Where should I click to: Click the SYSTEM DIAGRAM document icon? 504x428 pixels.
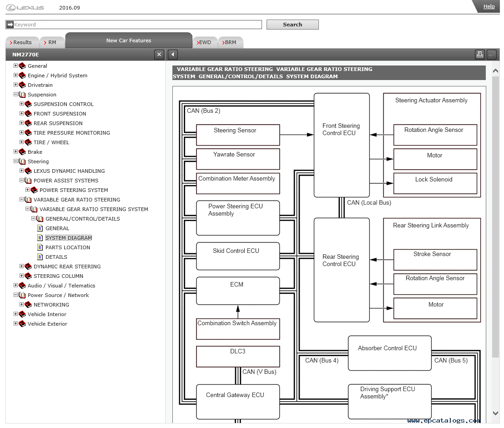[40, 238]
